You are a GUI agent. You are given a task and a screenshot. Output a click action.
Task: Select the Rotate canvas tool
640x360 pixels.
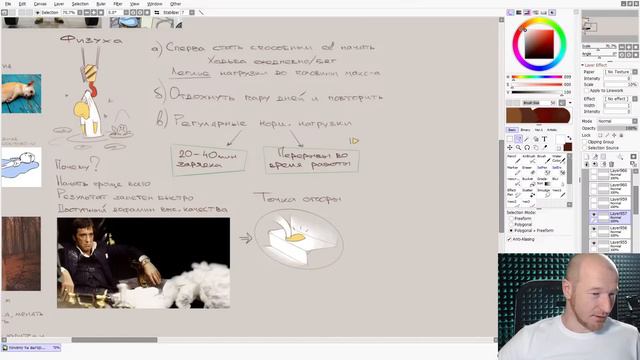(527, 148)
